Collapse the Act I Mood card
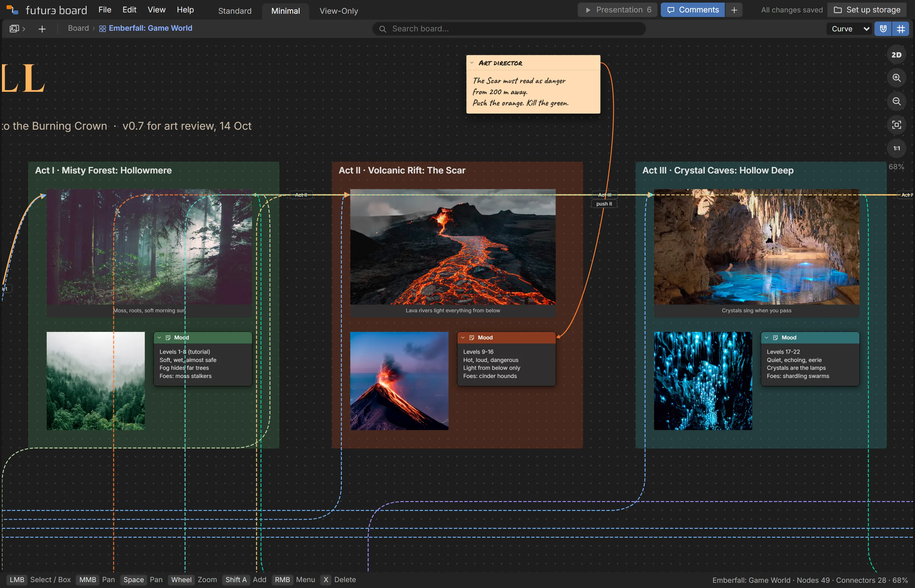This screenshot has width=915, height=588. (159, 337)
